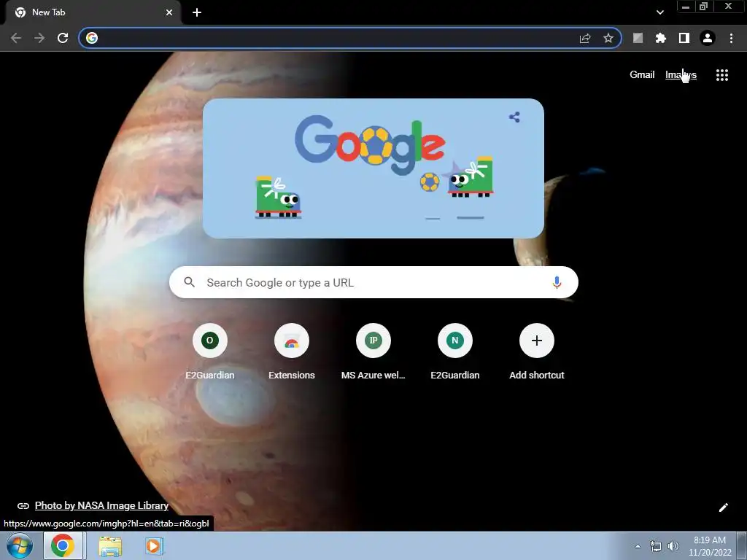Click the magnifier icon in search box
The image size is (747, 560).
(x=189, y=282)
